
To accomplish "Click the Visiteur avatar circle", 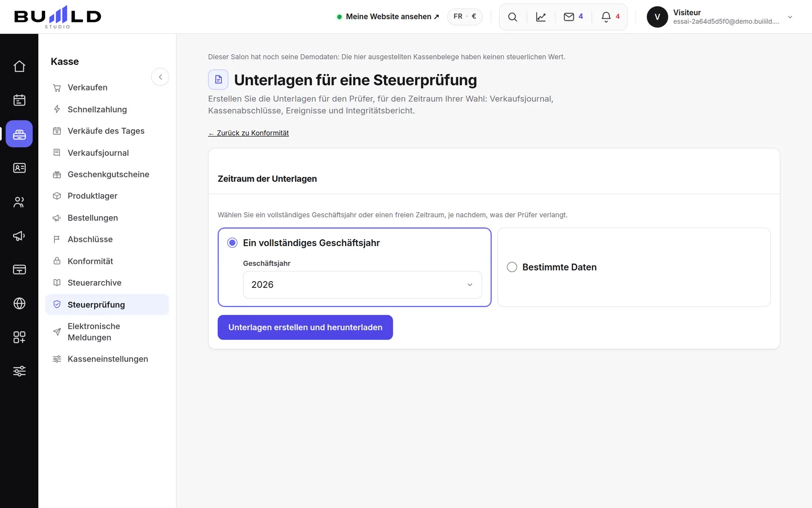I will pos(657,17).
